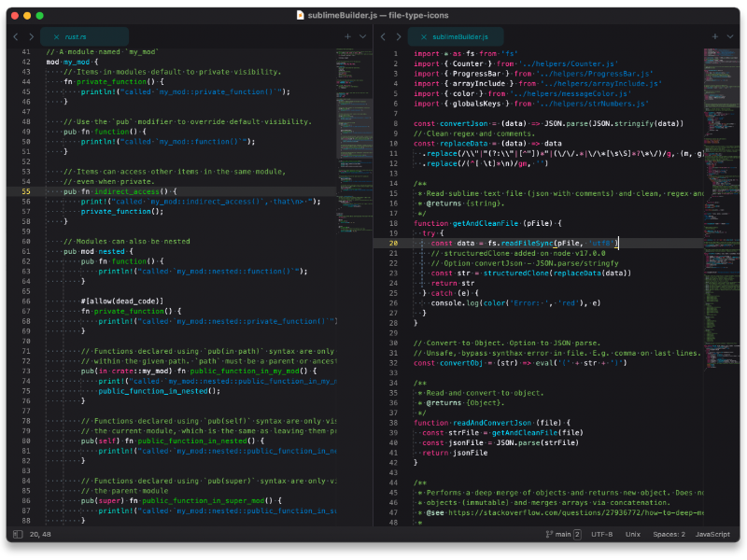Click the new tab plus icon in left pane
Screen dimensions: 747x560
347,36
